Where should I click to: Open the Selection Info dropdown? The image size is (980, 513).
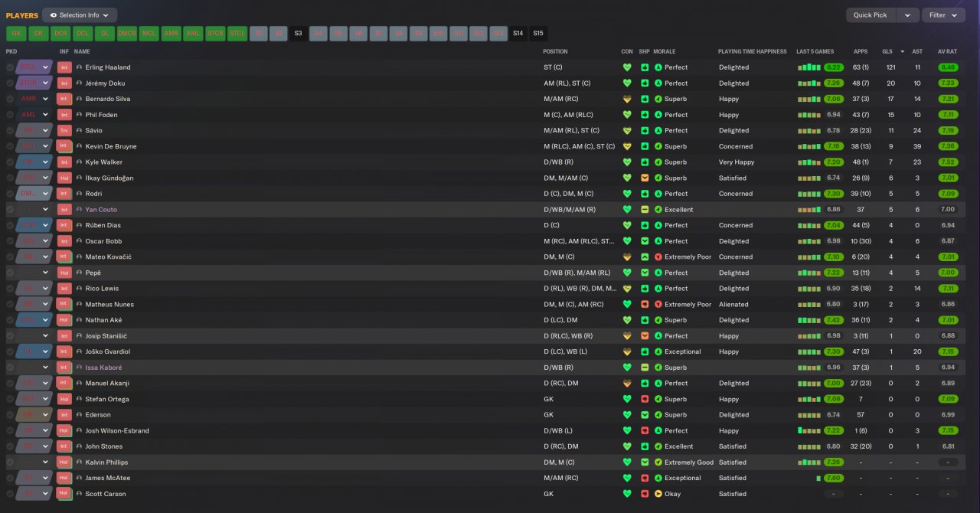80,15
